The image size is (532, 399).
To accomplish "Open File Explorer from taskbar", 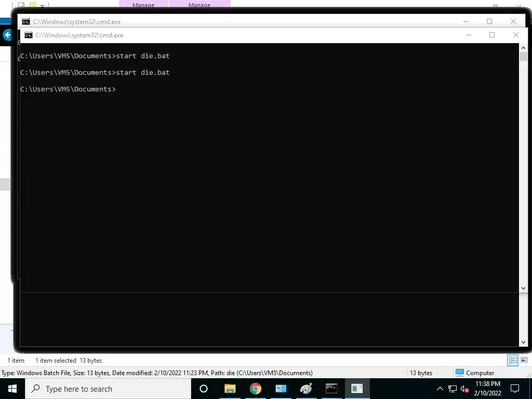I will coord(230,389).
